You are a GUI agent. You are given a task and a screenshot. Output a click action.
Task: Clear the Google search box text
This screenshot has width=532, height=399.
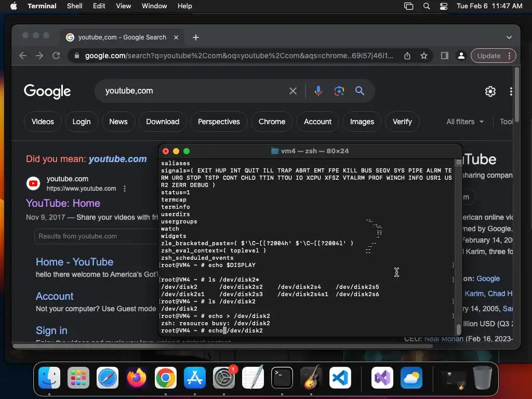pos(293,91)
